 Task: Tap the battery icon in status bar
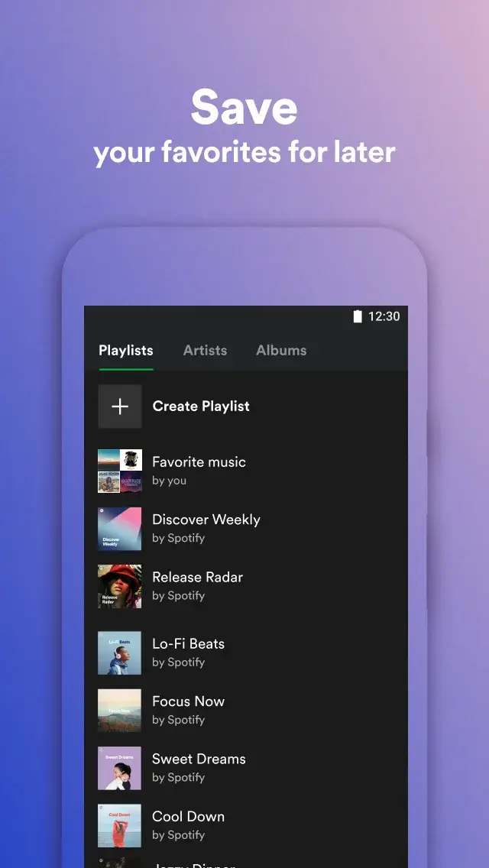click(x=357, y=316)
